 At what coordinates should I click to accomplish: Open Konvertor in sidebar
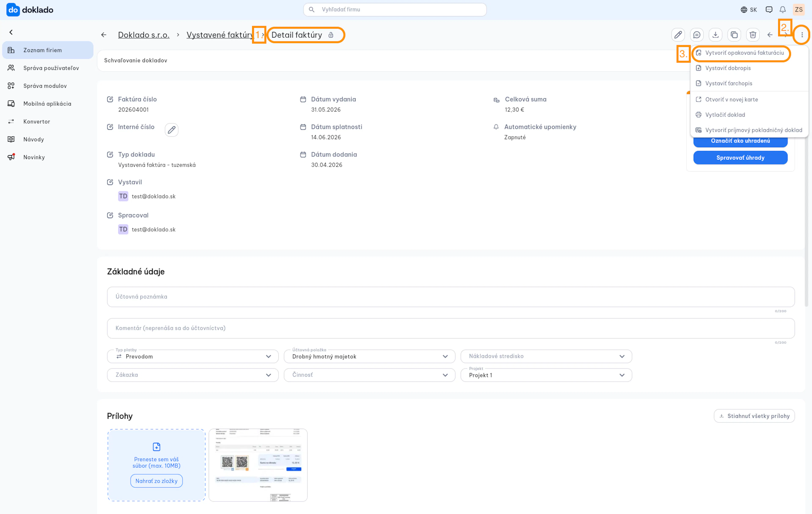[x=48, y=122]
